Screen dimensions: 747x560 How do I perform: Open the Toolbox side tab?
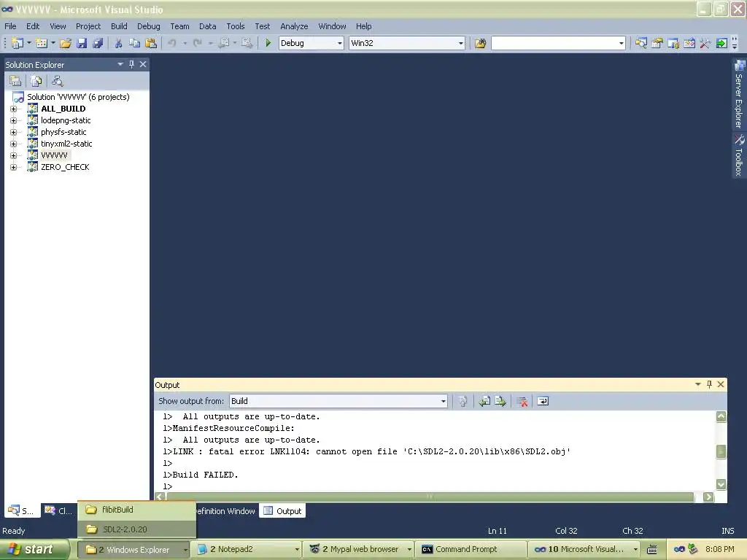(x=739, y=156)
